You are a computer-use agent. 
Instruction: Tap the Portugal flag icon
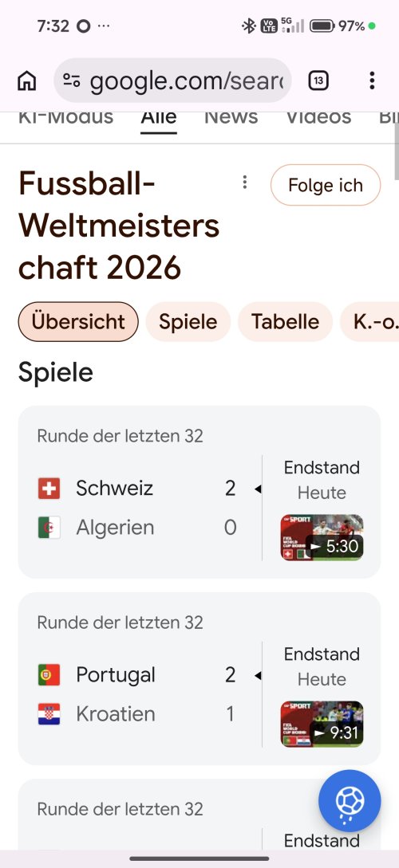pos(49,675)
